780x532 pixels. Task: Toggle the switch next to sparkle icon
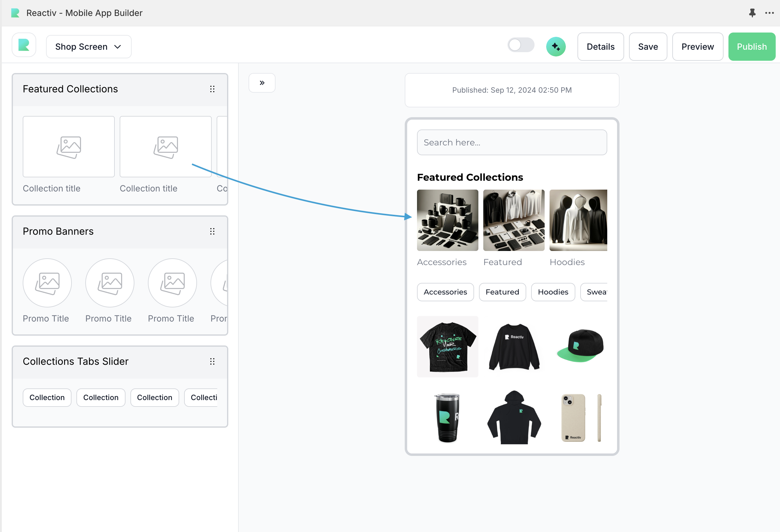tap(520, 45)
